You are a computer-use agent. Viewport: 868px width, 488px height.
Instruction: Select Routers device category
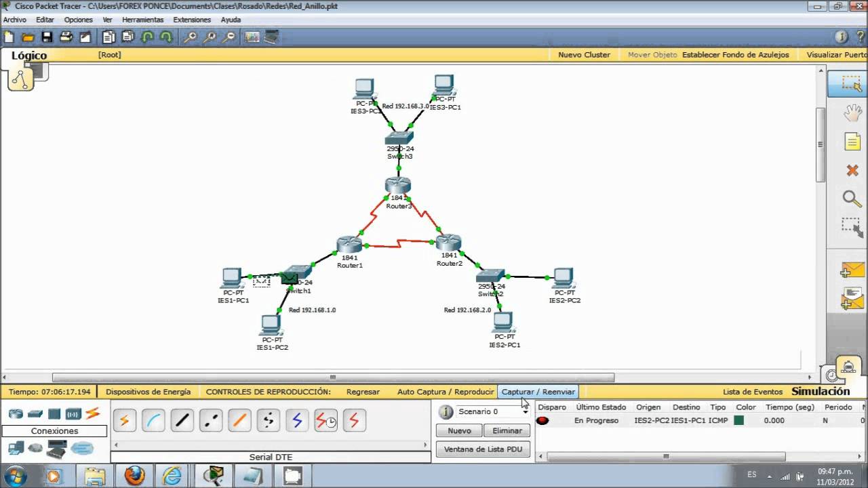[16, 413]
